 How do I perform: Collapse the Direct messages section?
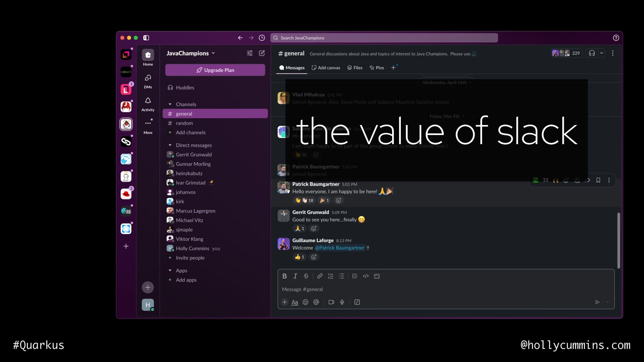click(170, 145)
